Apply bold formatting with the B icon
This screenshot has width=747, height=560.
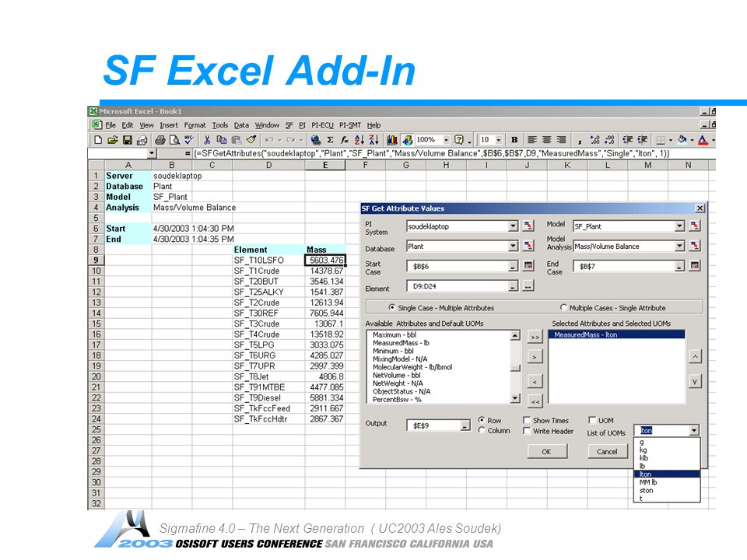click(514, 139)
